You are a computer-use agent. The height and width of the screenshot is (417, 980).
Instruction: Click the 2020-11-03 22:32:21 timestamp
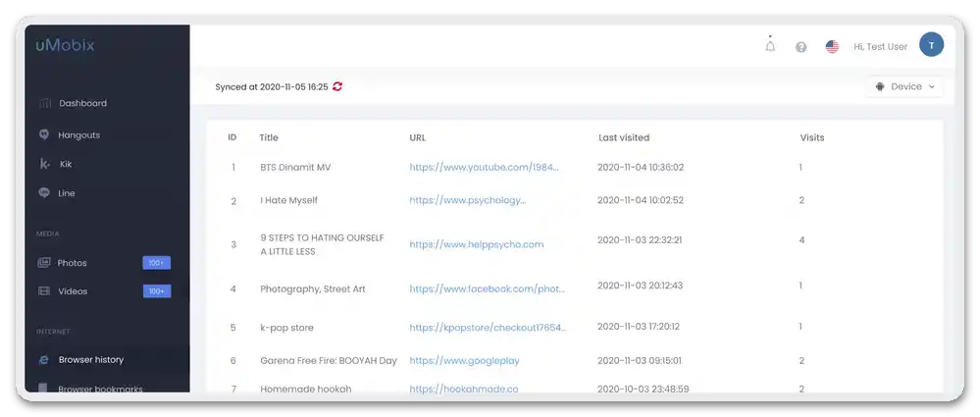click(640, 240)
